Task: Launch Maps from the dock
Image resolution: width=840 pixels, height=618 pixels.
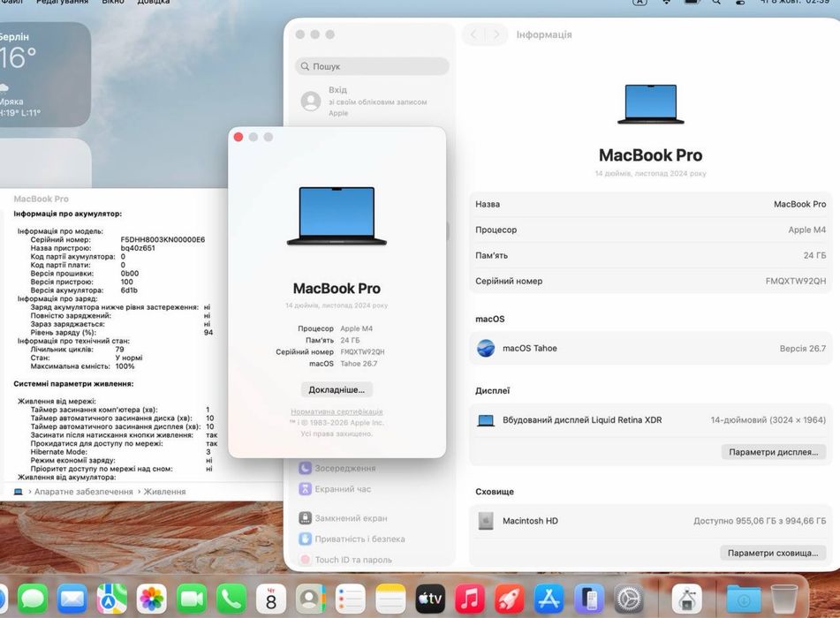Action: click(x=111, y=599)
